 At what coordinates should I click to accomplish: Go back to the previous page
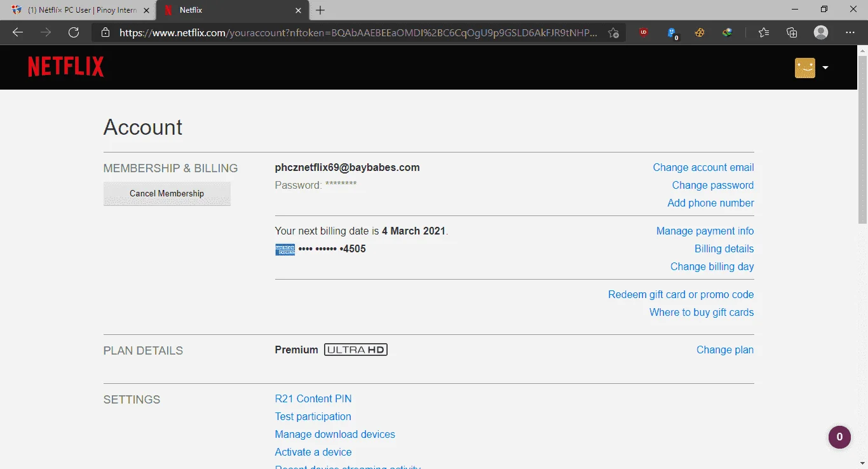(18, 32)
